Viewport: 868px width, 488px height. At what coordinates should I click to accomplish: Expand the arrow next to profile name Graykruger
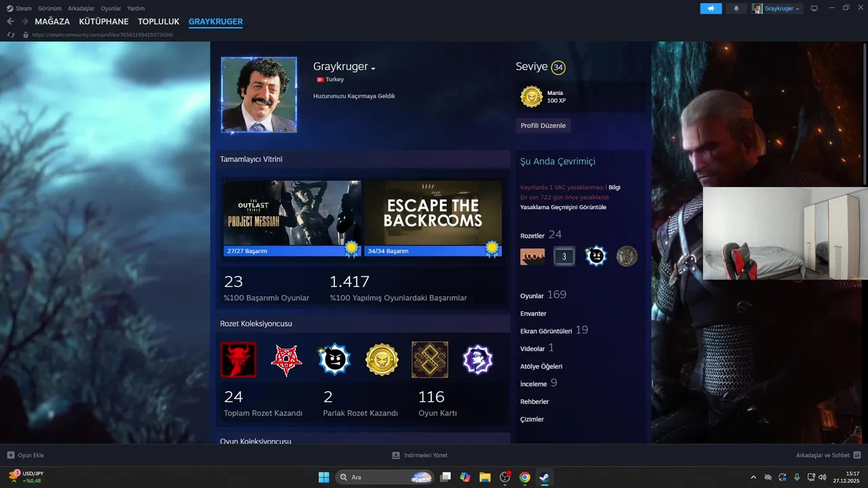click(373, 68)
